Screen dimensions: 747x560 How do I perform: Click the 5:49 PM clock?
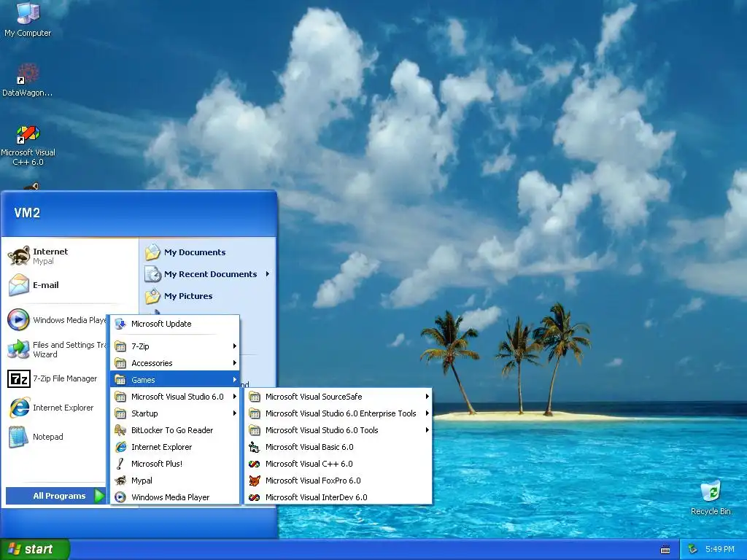[x=720, y=549]
